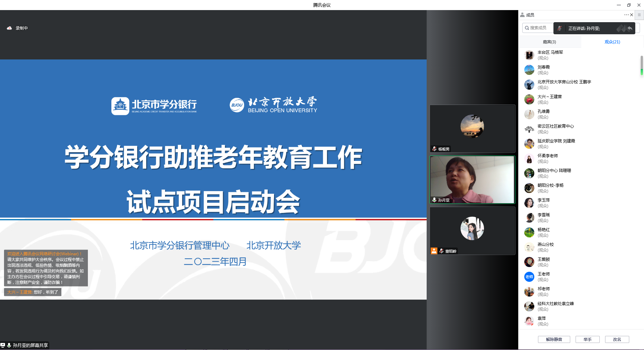Click the reply arrow icon in the speaking bar
The height and width of the screenshot is (350, 644).
point(630,28)
